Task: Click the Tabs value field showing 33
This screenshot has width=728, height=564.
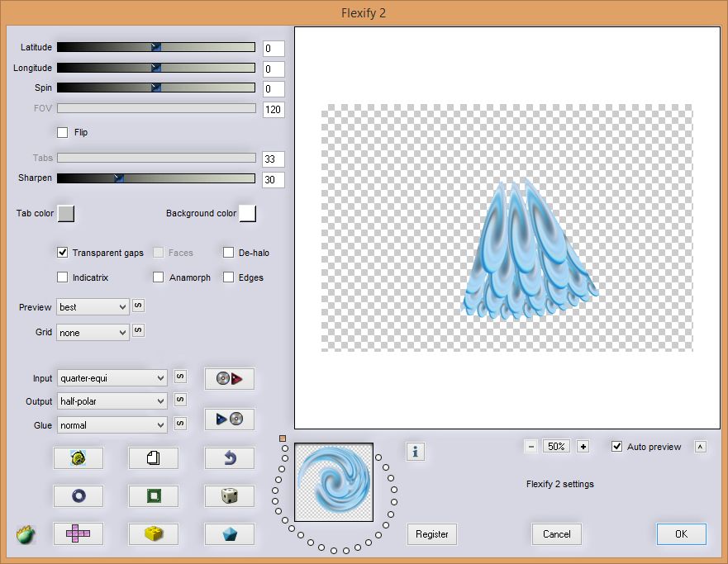Action: coord(274,159)
